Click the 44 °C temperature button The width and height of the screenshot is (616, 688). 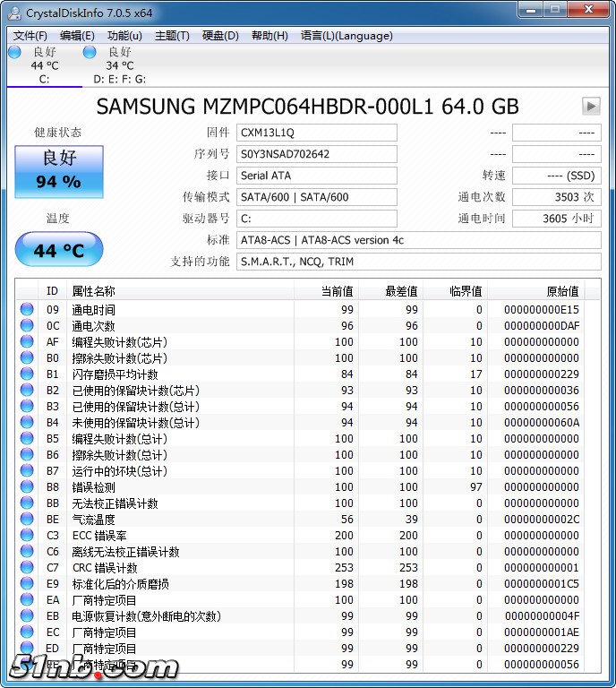pos(59,250)
